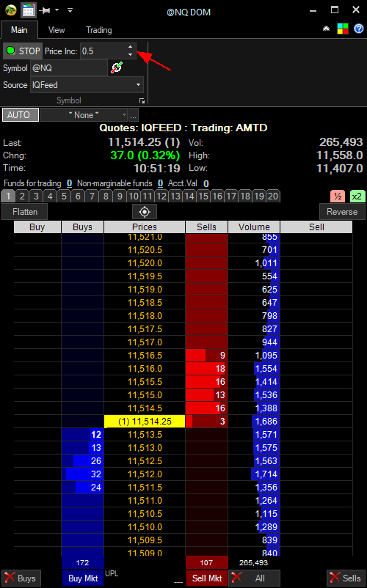Click total sells value 107
The width and height of the screenshot is (367, 588).
206,562
